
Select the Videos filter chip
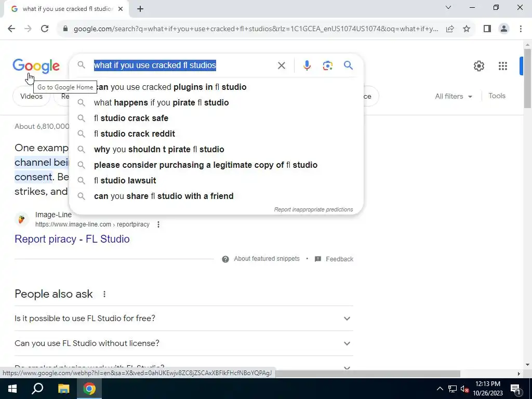(x=31, y=96)
